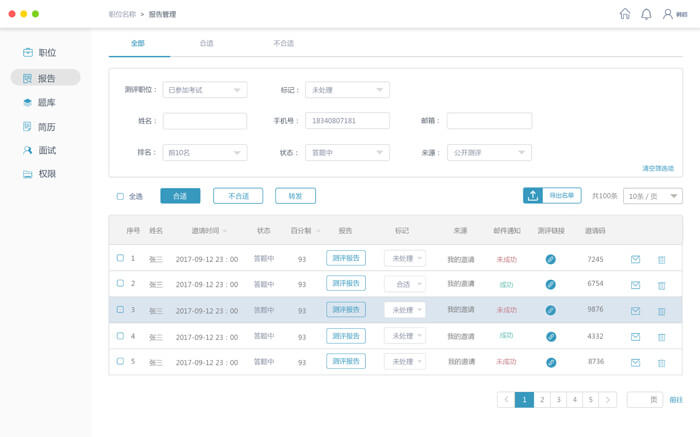700x437 pixels.
Task: Focus the 邮箱 input field
Action: point(489,121)
